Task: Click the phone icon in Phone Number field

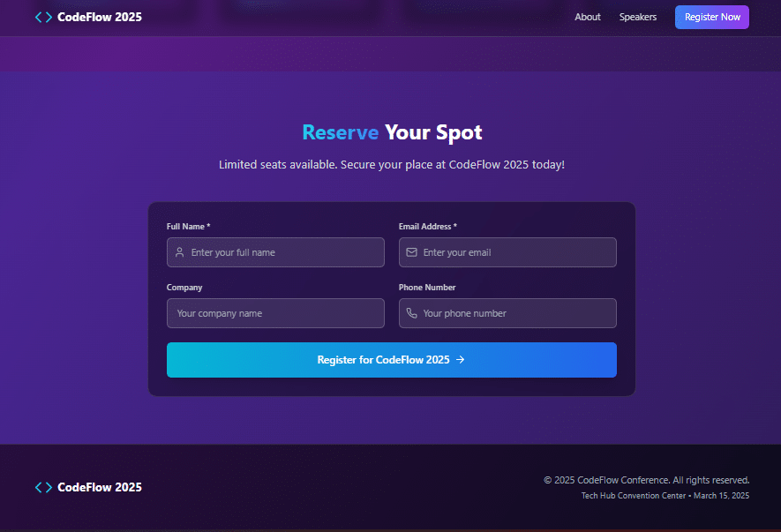Action: tap(411, 313)
